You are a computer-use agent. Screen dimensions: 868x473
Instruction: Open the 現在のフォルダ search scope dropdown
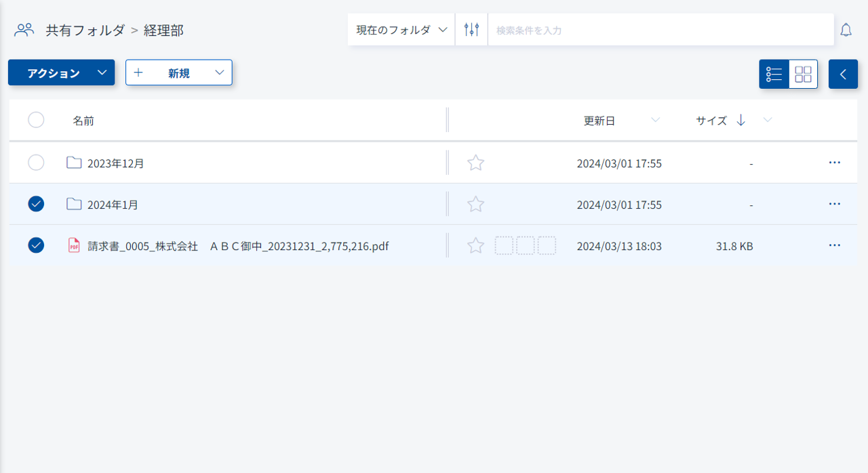pyautogui.click(x=401, y=30)
